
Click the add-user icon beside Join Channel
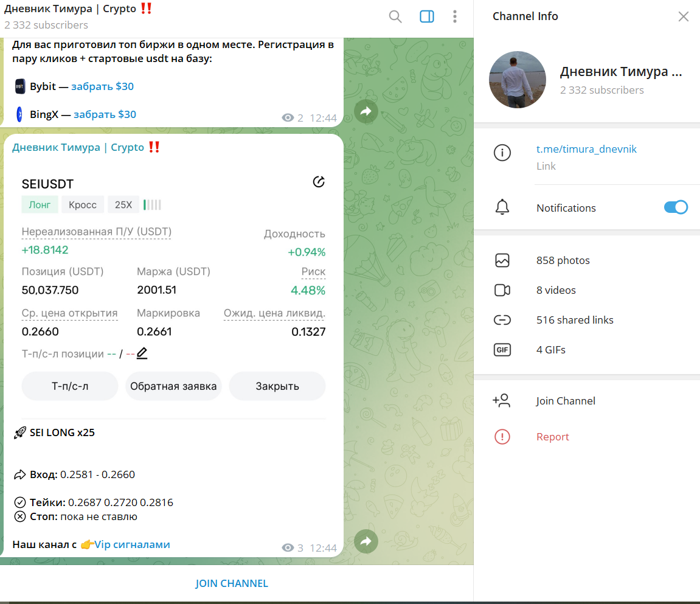click(x=501, y=400)
